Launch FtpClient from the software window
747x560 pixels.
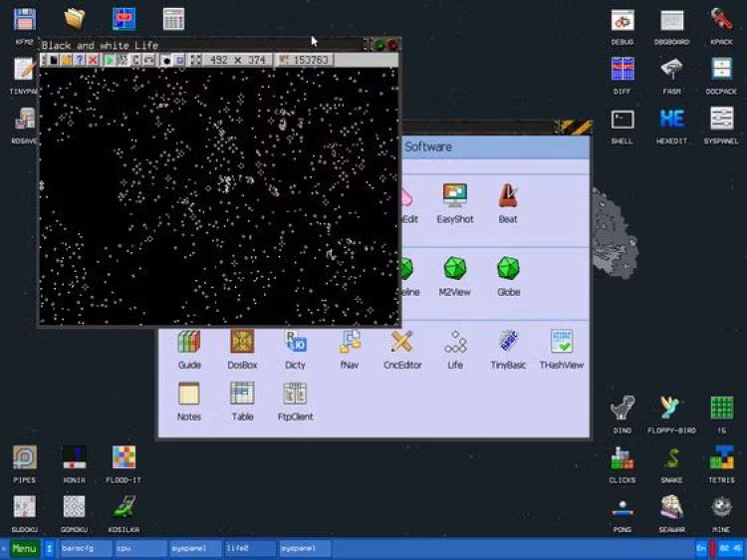click(x=295, y=401)
